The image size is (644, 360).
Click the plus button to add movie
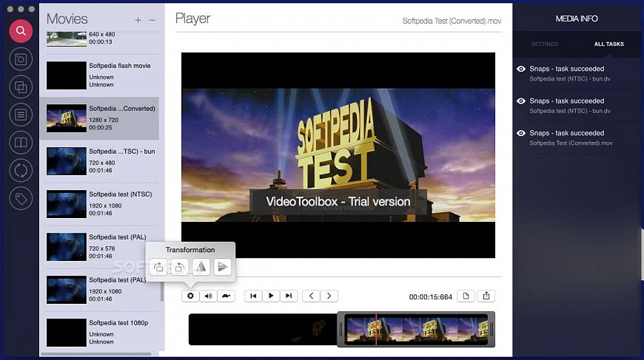(x=138, y=20)
